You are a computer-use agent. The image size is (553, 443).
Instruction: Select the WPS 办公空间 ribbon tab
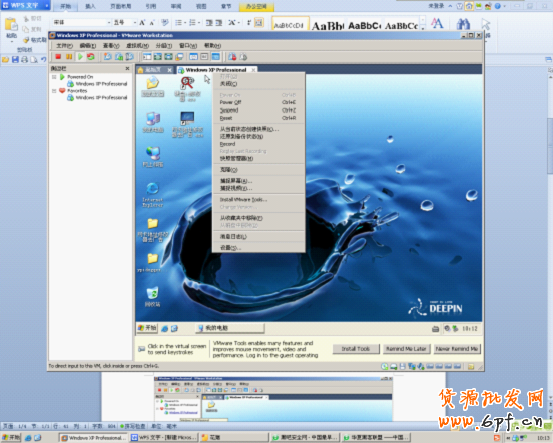(256, 6)
